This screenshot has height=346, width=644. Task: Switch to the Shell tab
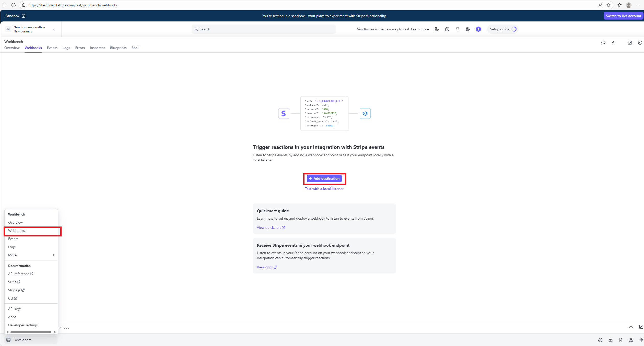click(x=135, y=48)
